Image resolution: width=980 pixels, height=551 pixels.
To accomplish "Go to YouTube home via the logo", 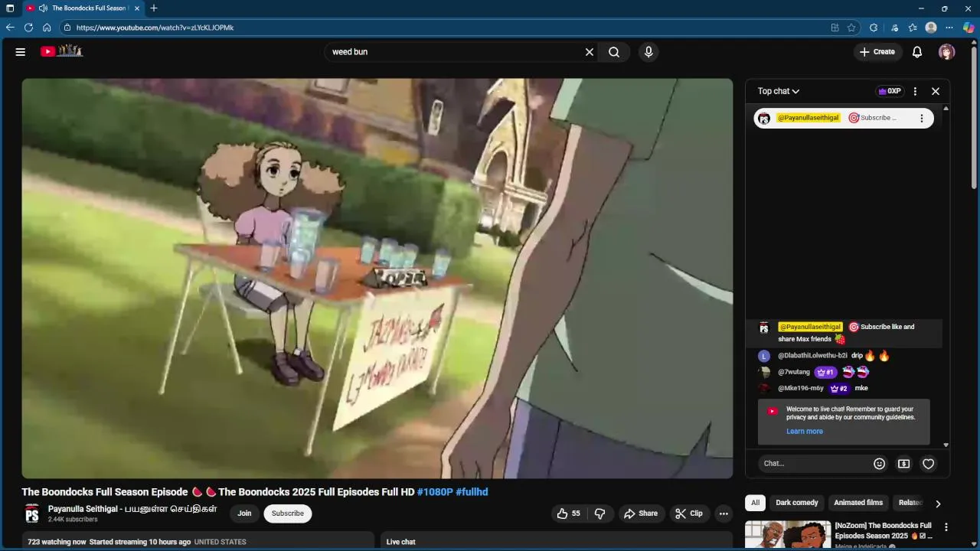I will tap(61, 51).
